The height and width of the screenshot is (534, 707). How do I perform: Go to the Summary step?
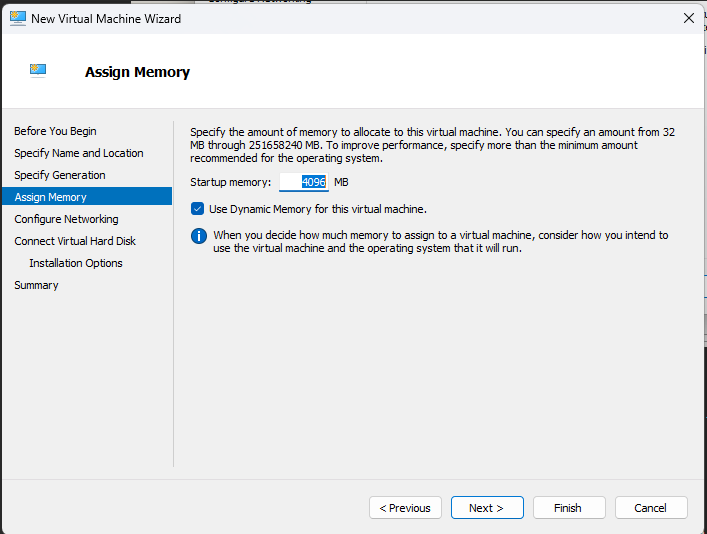pos(36,285)
